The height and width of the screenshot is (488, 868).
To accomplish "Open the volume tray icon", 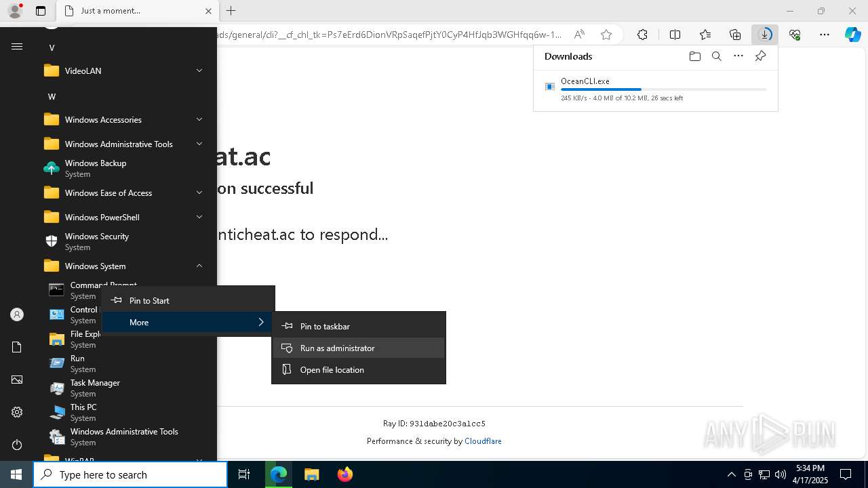I will [780, 474].
